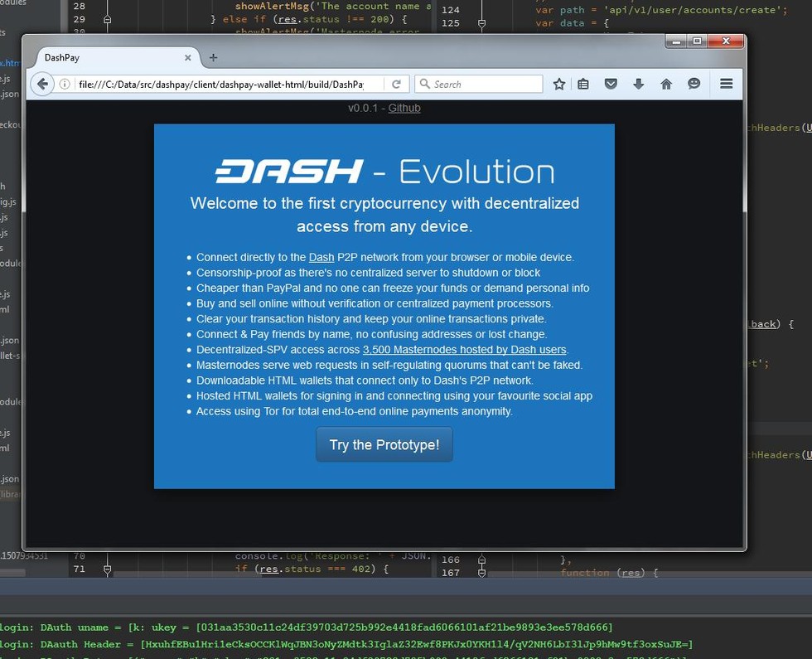The image size is (812, 659).
Task: Click the DASH logo in the banner
Action: tap(289, 172)
